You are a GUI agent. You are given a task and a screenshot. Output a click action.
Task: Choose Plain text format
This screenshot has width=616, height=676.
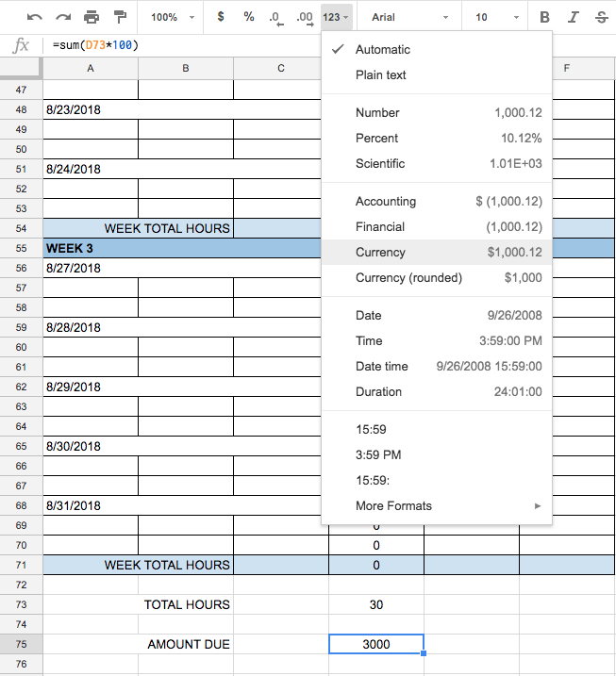click(437, 75)
